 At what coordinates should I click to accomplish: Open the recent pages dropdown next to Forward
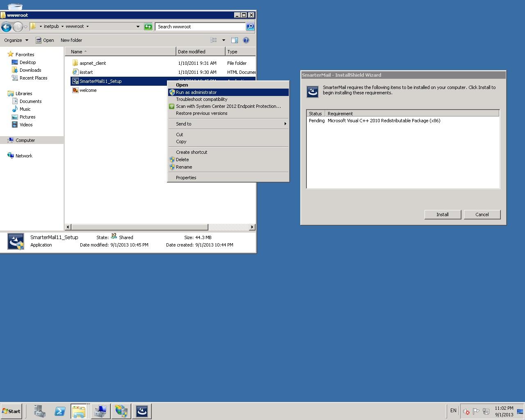(x=25, y=27)
